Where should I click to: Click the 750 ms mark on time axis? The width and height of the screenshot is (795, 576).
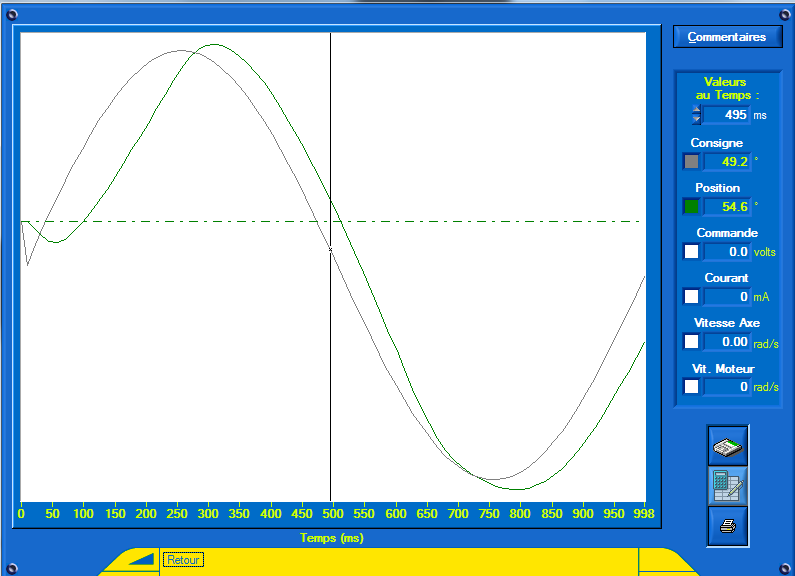point(490,513)
